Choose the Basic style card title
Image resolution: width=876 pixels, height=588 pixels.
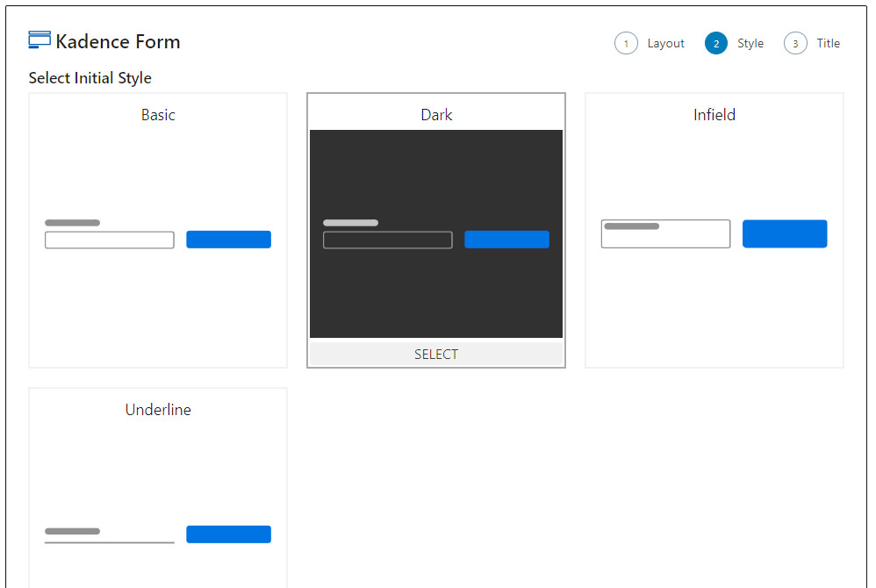click(x=158, y=115)
